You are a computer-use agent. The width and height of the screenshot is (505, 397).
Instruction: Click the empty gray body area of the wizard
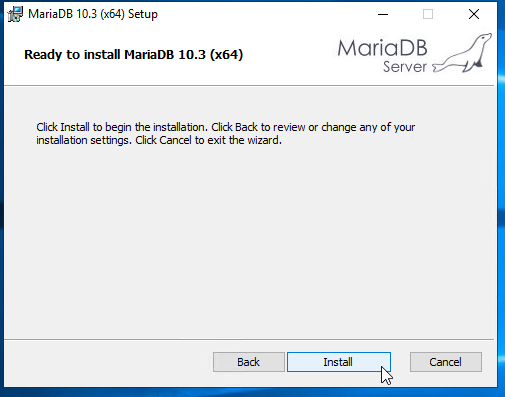coord(249,240)
